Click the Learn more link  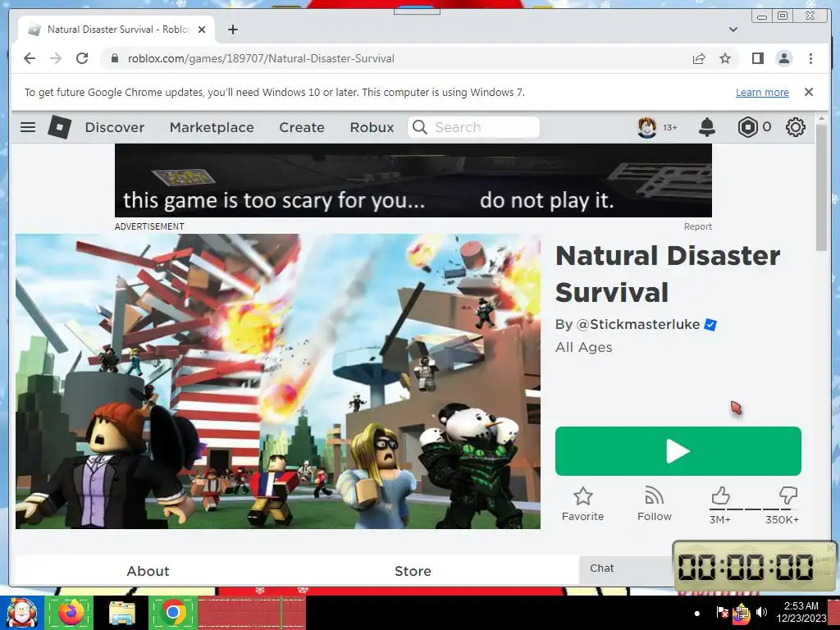[762, 92]
